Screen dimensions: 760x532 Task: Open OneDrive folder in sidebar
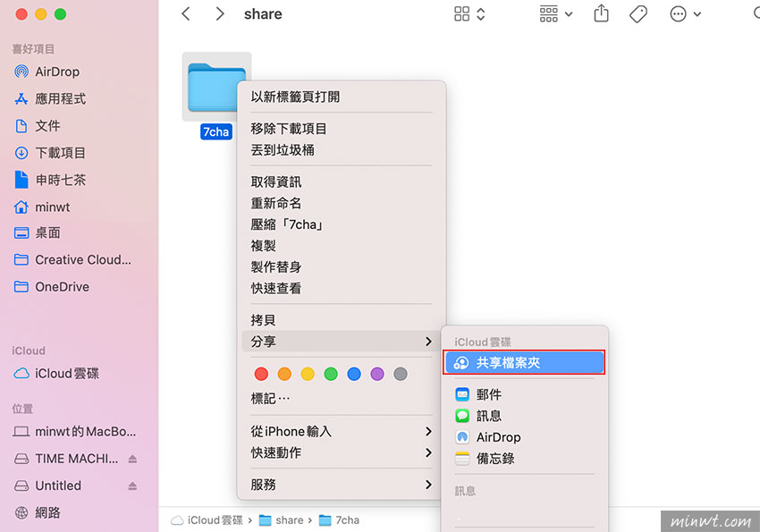tap(52, 287)
